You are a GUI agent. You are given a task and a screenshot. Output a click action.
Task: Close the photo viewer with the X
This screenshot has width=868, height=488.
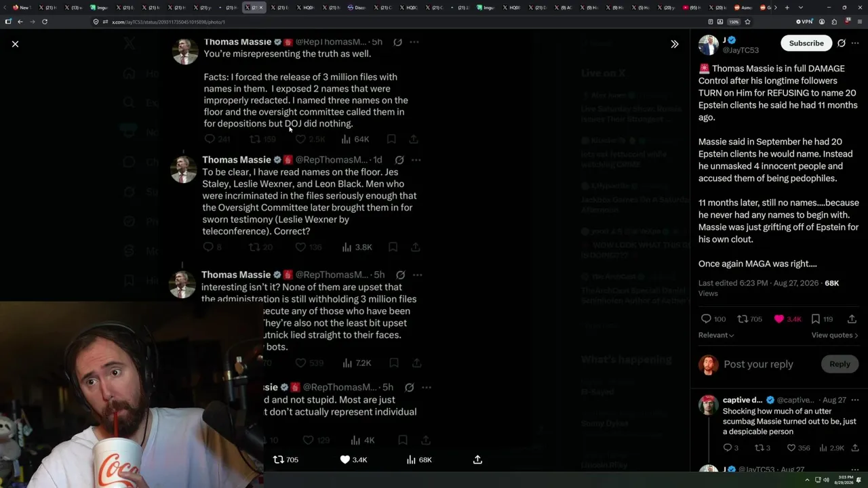(15, 44)
